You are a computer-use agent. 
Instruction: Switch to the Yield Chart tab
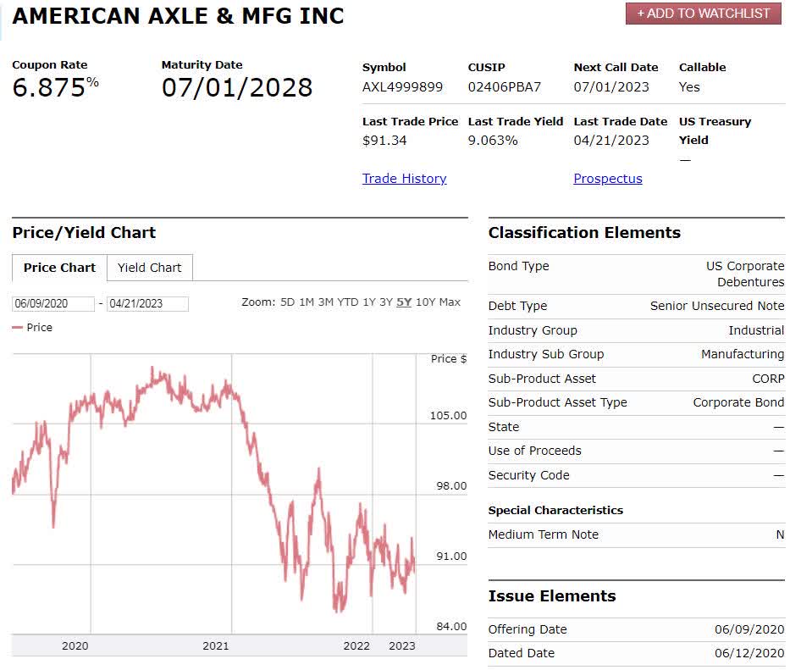click(149, 268)
